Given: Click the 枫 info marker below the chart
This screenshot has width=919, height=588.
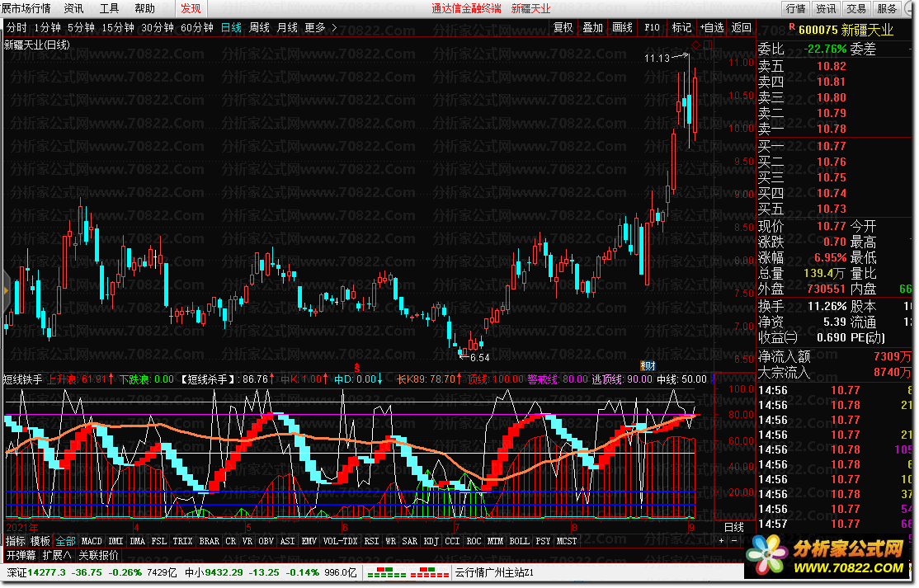Looking at the screenshot, I should pos(648,366).
